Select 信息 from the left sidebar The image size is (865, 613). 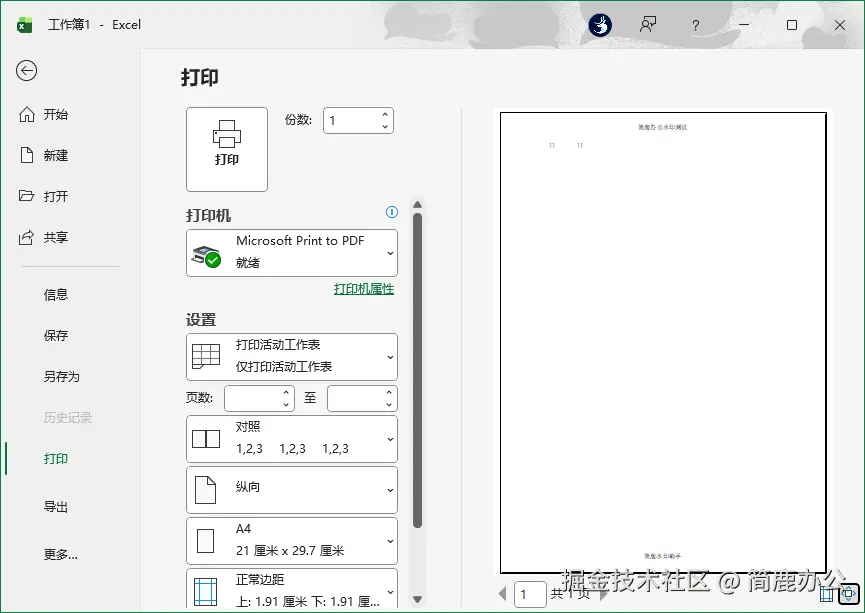point(57,294)
